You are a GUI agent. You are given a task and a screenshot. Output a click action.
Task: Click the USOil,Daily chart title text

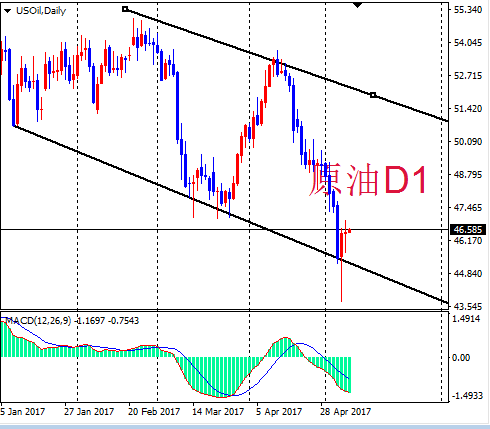41,11
